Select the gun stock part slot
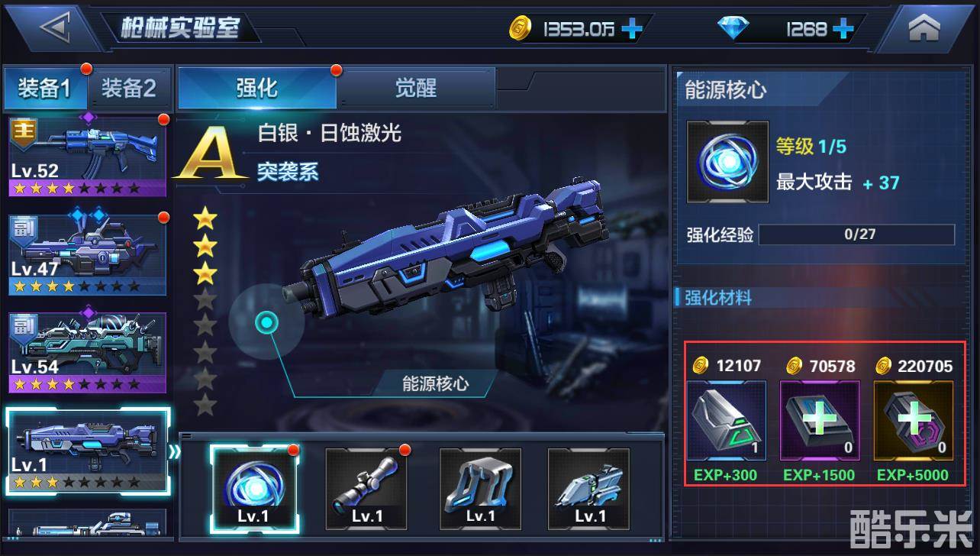This screenshot has height=556, width=980. (x=480, y=489)
